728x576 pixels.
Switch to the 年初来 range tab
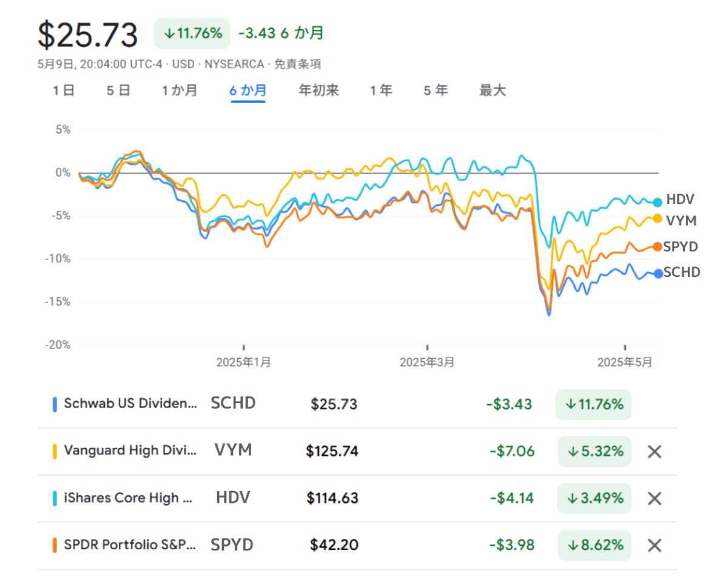318,91
